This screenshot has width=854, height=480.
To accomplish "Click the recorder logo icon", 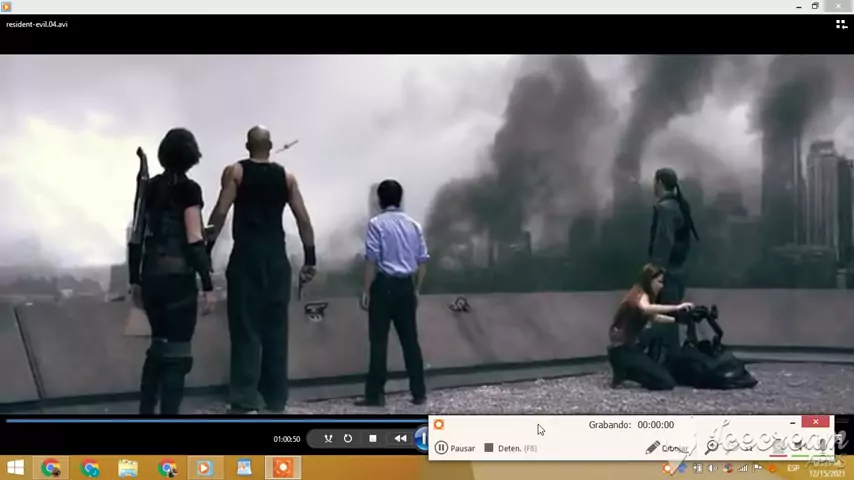I will coord(438,425).
